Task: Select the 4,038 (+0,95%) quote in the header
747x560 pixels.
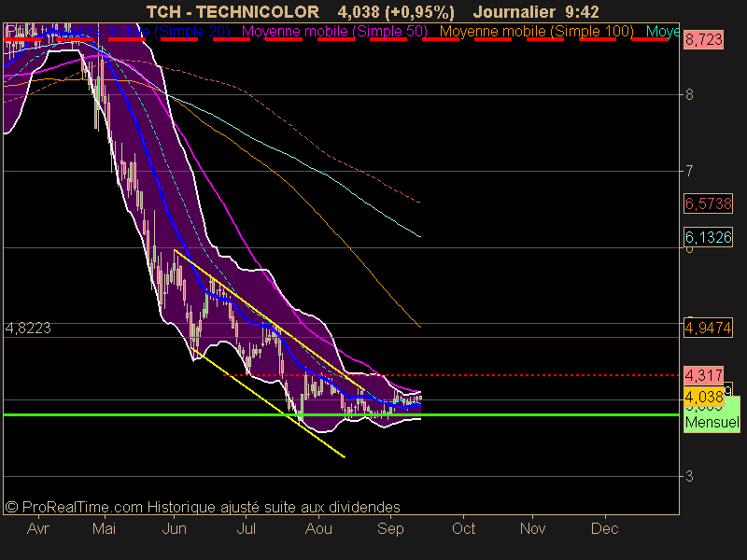Action: (396, 11)
